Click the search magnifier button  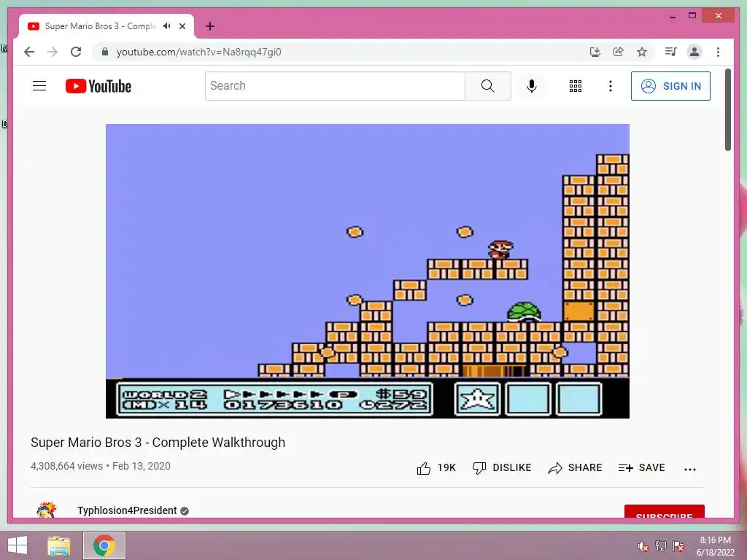click(488, 86)
